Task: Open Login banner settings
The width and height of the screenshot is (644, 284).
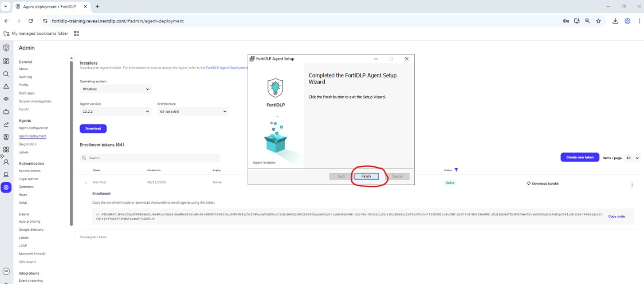Action: pos(29,179)
